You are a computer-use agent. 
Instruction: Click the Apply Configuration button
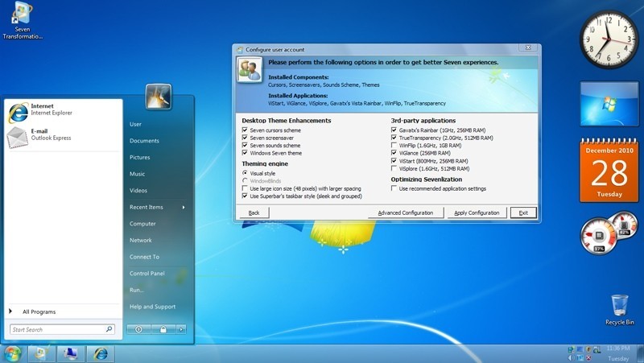click(477, 212)
